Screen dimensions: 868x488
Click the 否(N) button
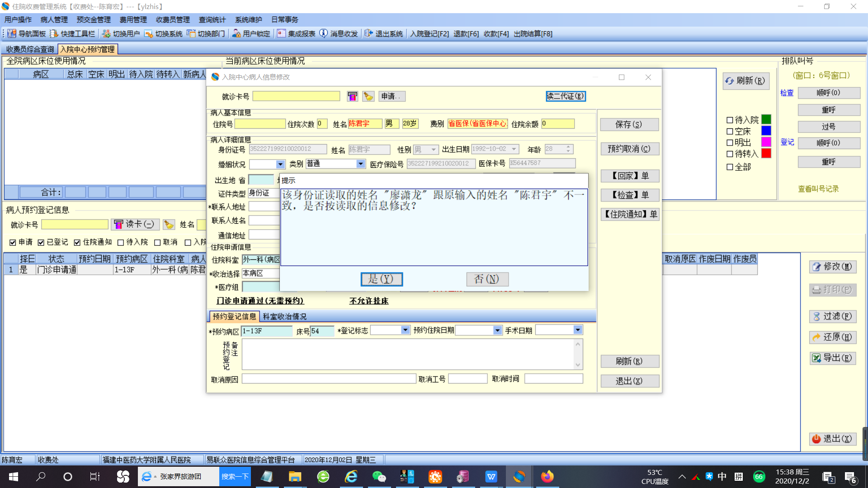[x=487, y=279]
